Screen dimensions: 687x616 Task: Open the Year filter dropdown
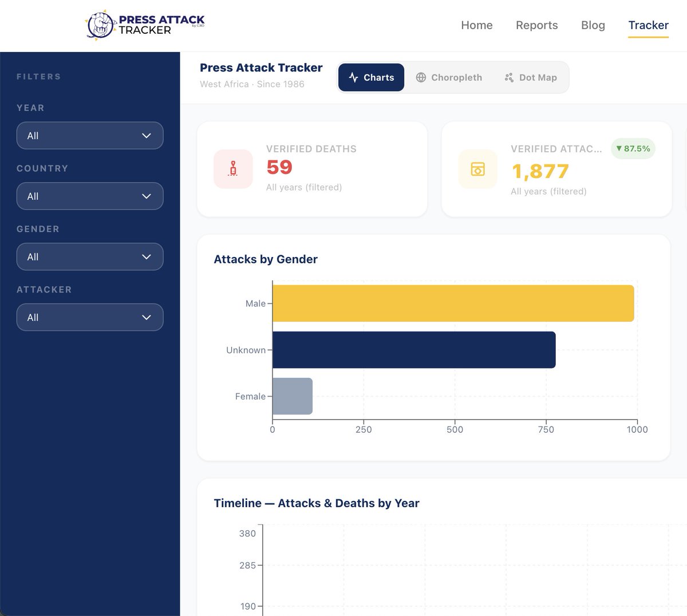(90, 136)
